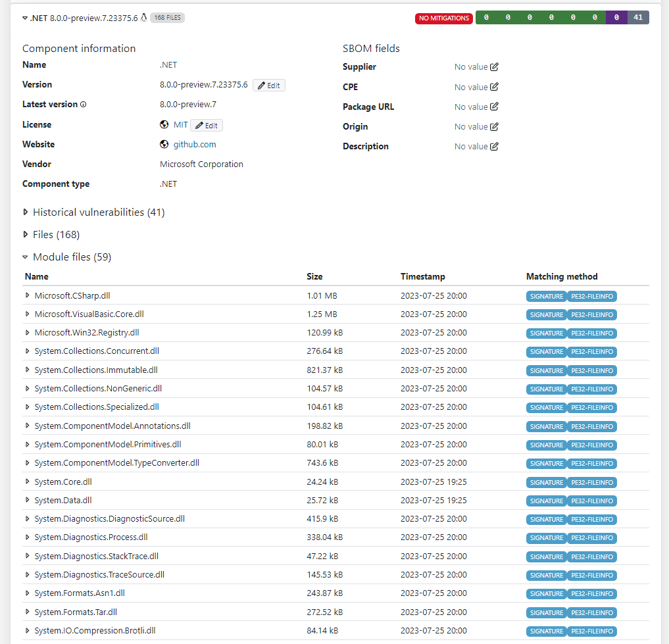Click the globe icon next to MIT license
The height and width of the screenshot is (644, 669).
[x=164, y=124]
